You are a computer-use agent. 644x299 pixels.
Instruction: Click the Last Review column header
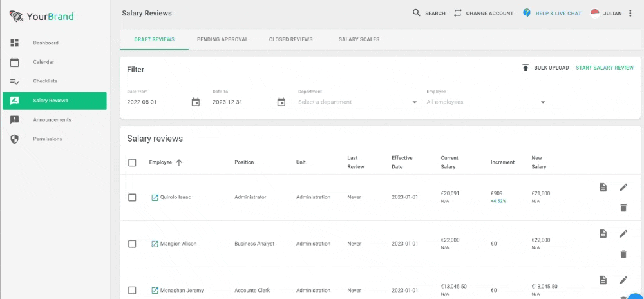[355, 162]
